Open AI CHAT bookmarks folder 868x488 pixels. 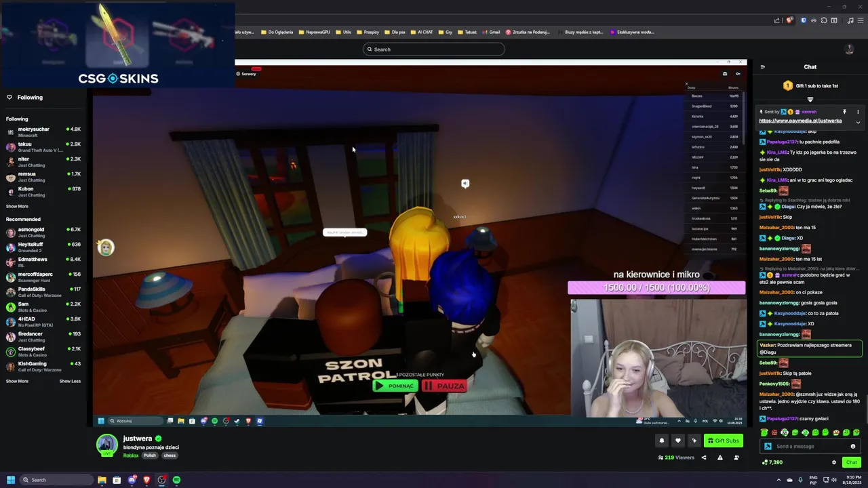pyautogui.click(x=422, y=32)
